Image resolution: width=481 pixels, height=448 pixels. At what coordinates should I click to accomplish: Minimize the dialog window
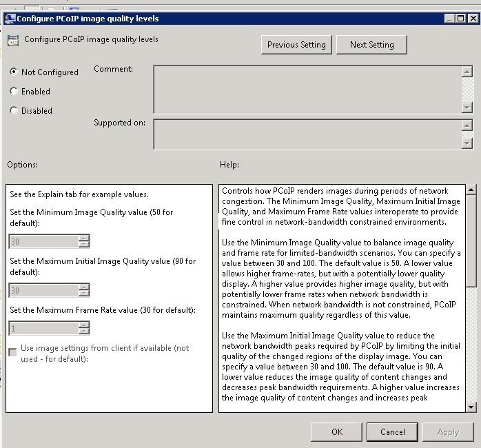coord(449,19)
